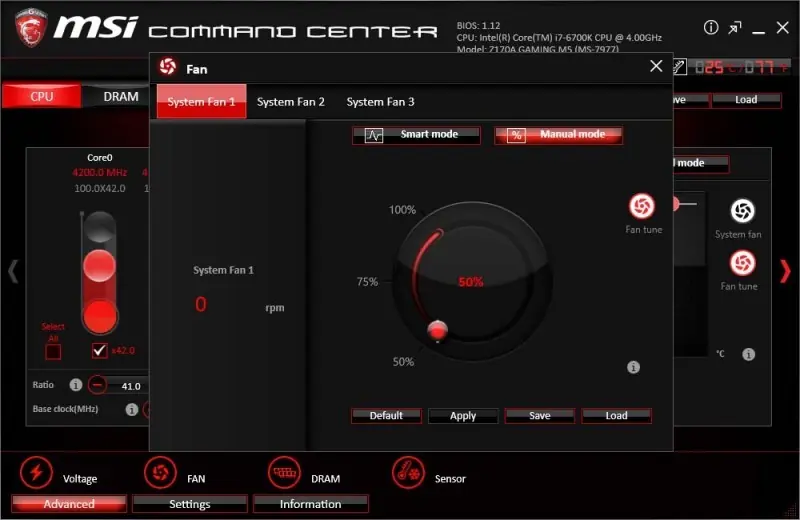Click the detach arrow icon in the title bar
800x520 pixels.
(735, 28)
